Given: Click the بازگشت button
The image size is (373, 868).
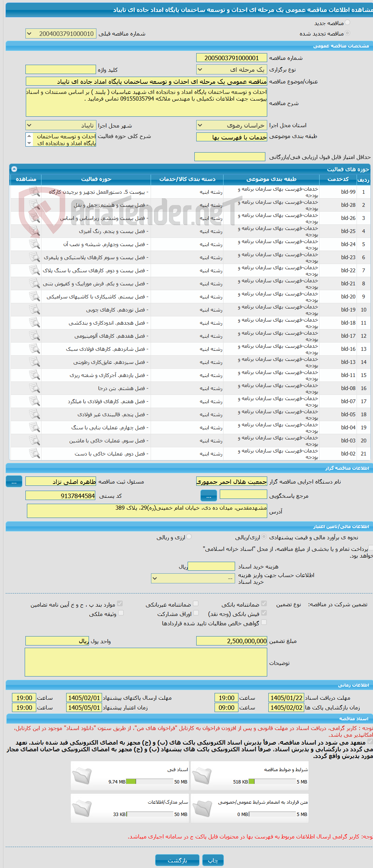Looking at the screenshot, I should (177, 860).
